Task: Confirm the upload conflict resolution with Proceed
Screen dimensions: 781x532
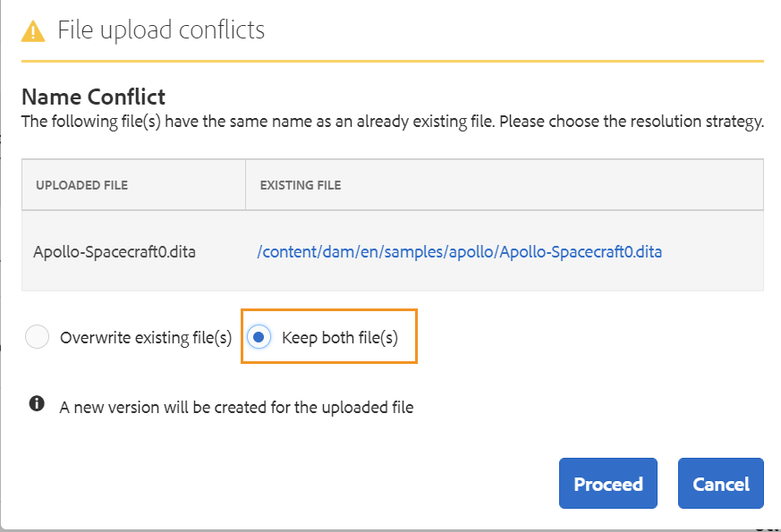Action: (x=607, y=483)
